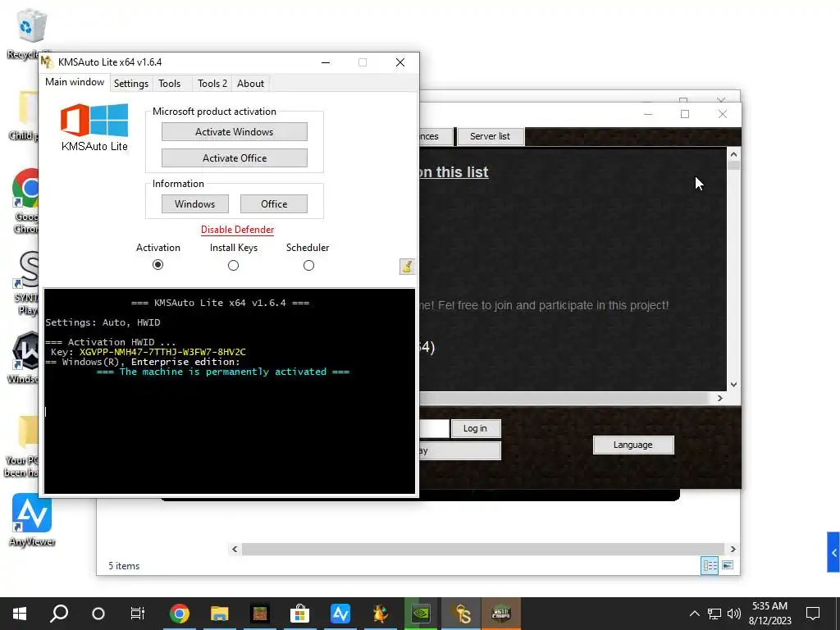
Task: Open AnyViewer from the taskbar
Action: (x=340, y=614)
